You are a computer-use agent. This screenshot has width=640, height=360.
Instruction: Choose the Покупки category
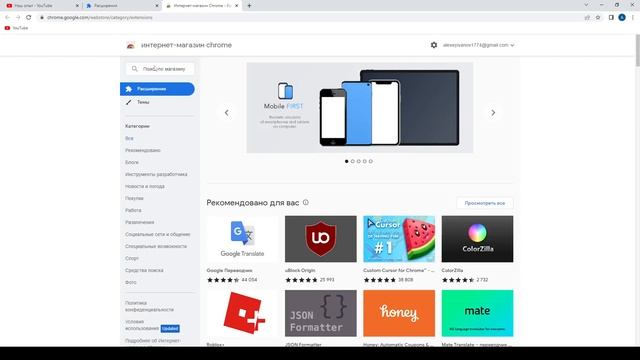pos(134,198)
